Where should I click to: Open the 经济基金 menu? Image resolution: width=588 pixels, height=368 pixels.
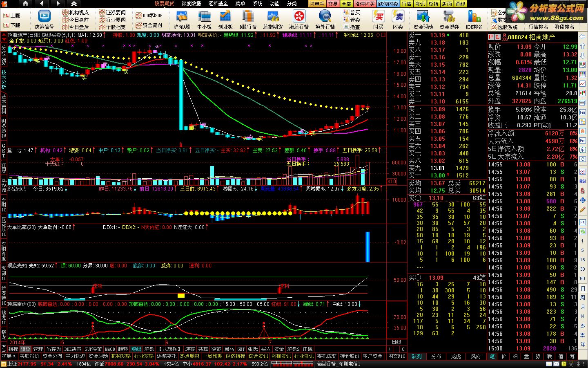pyautogui.click(x=218, y=4)
